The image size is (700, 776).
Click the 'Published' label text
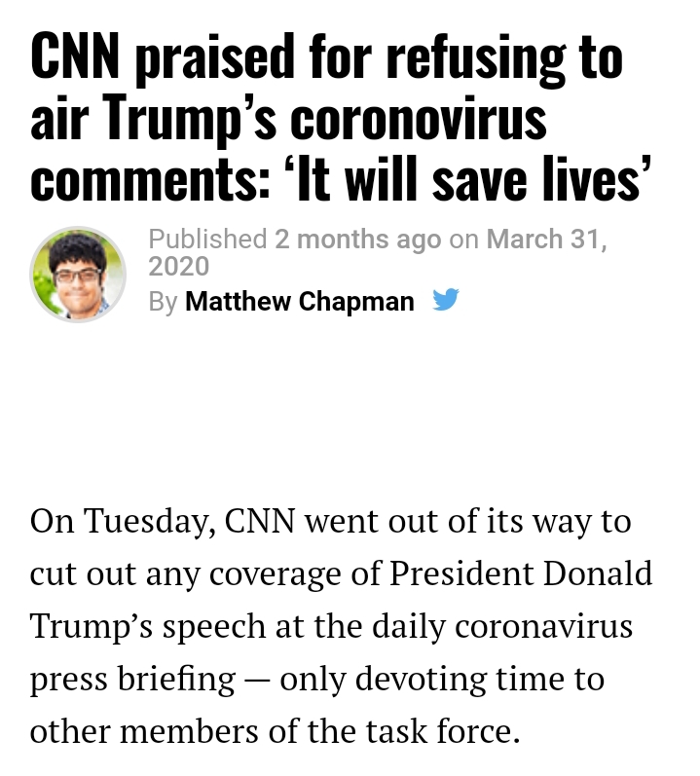[x=207, y=240]
